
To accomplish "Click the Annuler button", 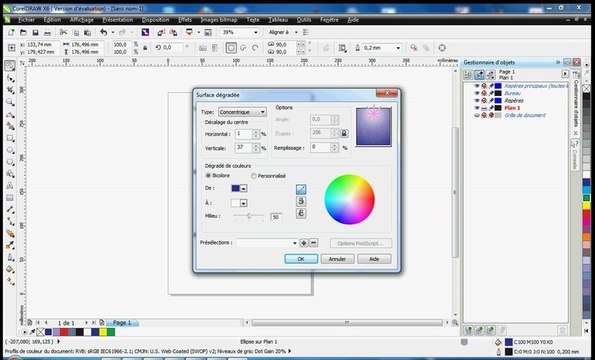I will point(337,259).
